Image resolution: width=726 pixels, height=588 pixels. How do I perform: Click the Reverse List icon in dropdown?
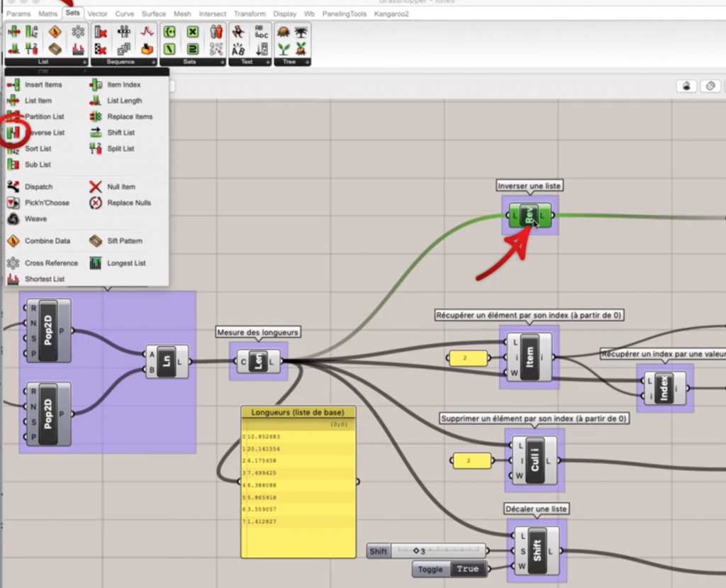[x=13, y=133]
